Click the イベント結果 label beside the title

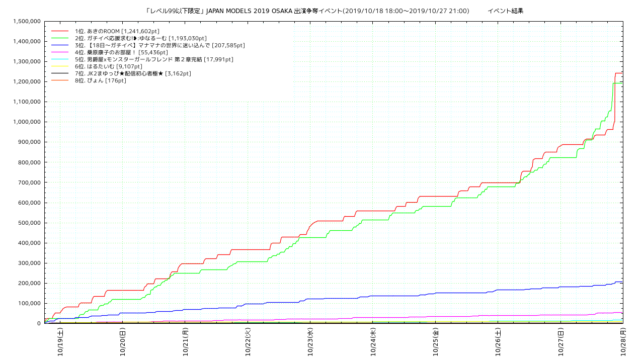(x=505, y=11)
